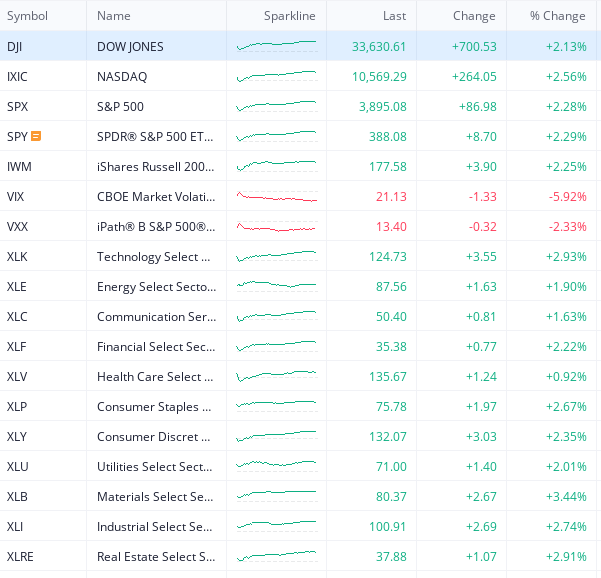The image size is (601, 578).
Task: Click the iPath® B S&P 500®... name
Action: click(156, 227)
